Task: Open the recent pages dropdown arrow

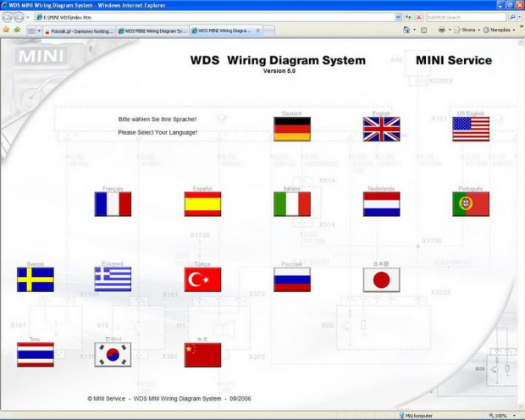Action: (28, 17)
